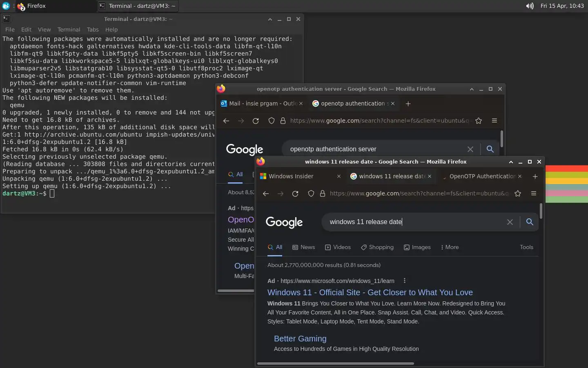Open a new tab in the windows 11 Firefox window
Image resolution: width=588 pixels, height=368 pixels.
[535, 176]
